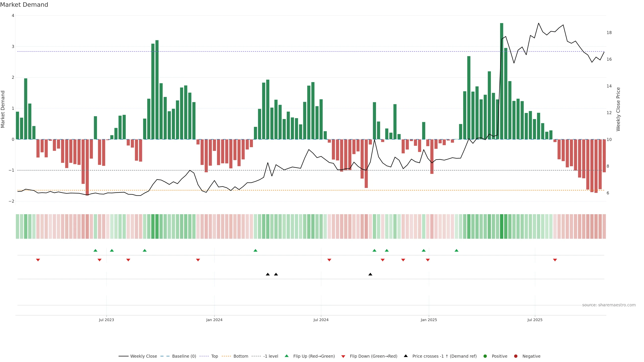This screenshot has width=644, height=362.
Task: Click the green Positive legend dot
Action: point(485,356)
